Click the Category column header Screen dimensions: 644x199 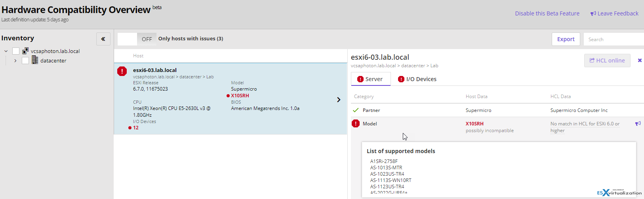[x=364, y=97]
